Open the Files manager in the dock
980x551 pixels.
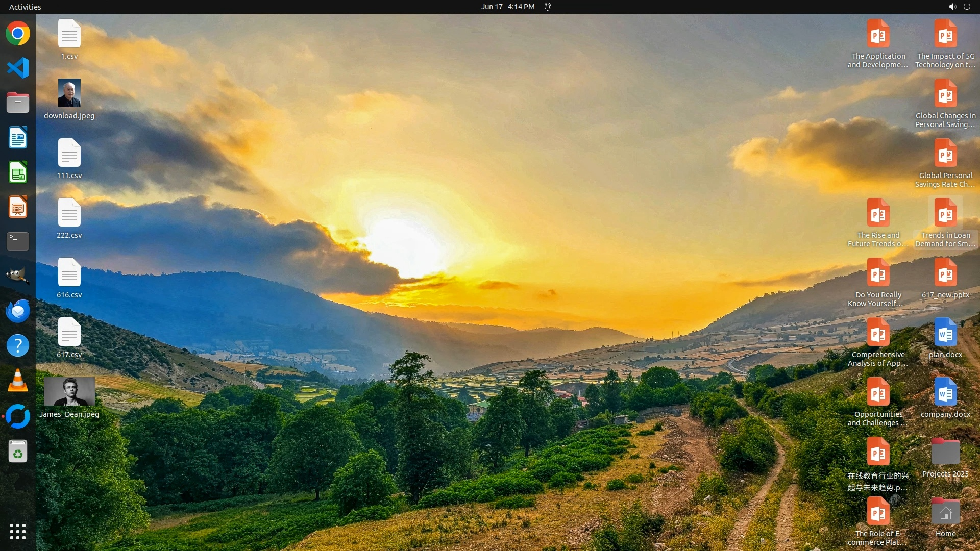(x=18, y=103)
